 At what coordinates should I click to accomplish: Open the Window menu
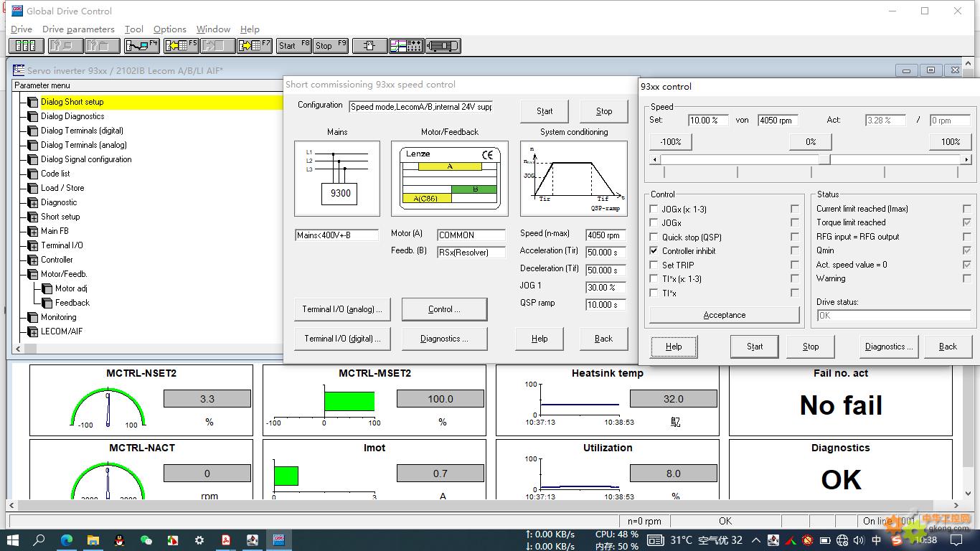tap(213, 29)
